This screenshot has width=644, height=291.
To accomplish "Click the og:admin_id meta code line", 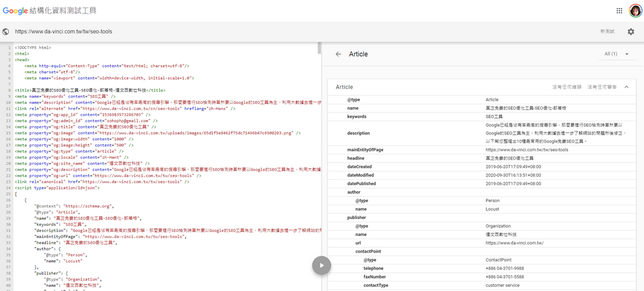I will 86,121.
